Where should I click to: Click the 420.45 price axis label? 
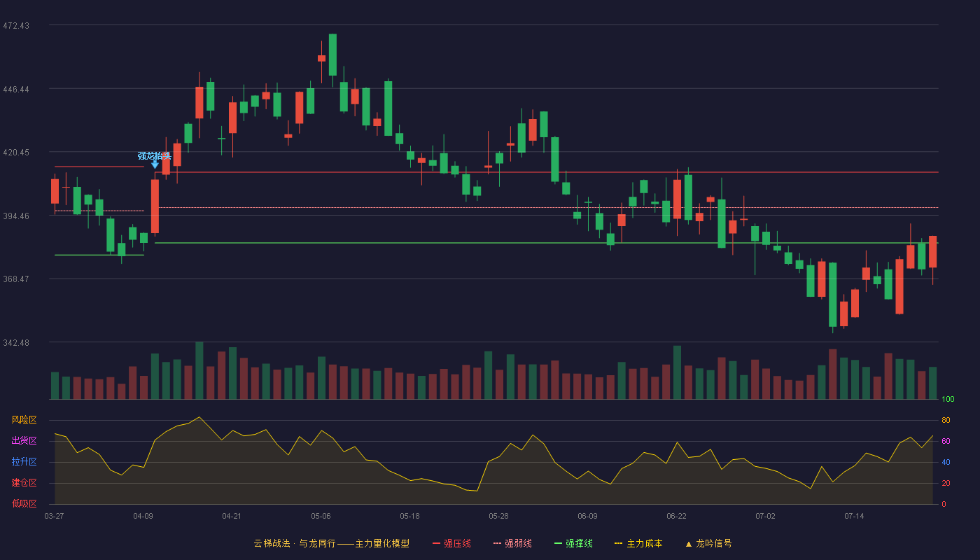(x=16, y=153)
